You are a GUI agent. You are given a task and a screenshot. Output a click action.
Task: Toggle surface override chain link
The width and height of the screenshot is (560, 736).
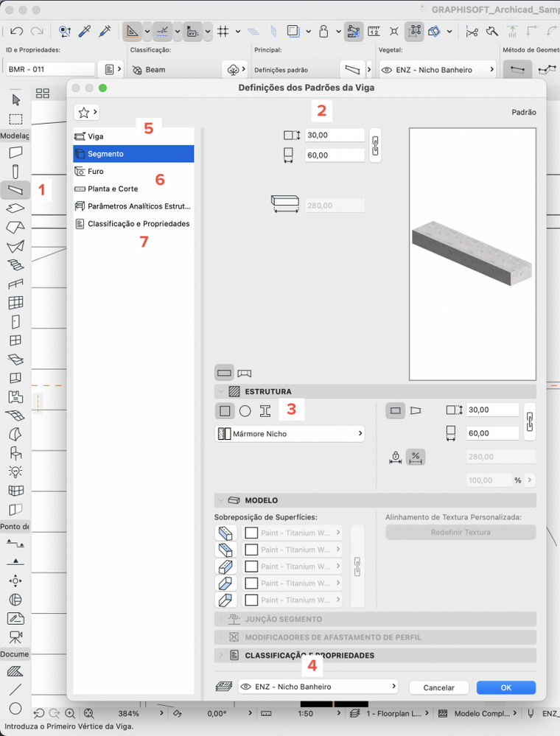coord(357,567)
